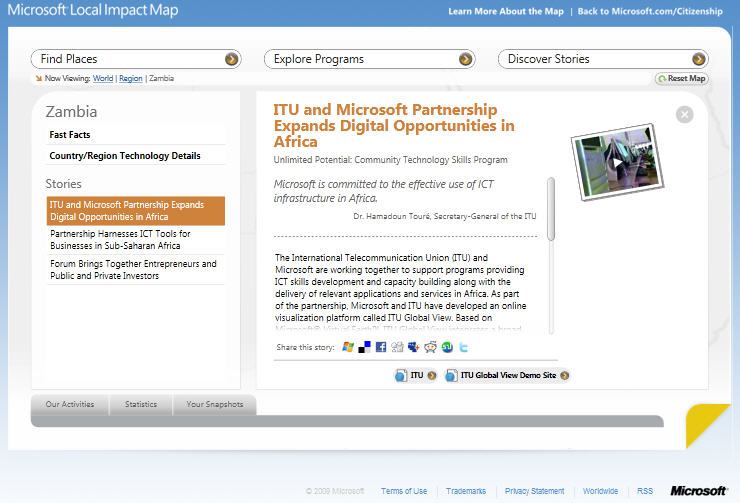Click the Microsoft Local Impact Map title
Image resolution: width=740 pixels, height=503 pixels.
[93, 10]
